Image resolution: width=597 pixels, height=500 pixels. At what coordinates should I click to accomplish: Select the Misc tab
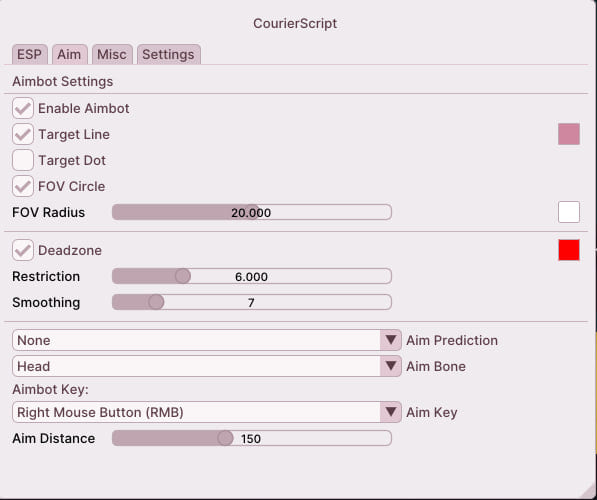[x=112, y=54]
